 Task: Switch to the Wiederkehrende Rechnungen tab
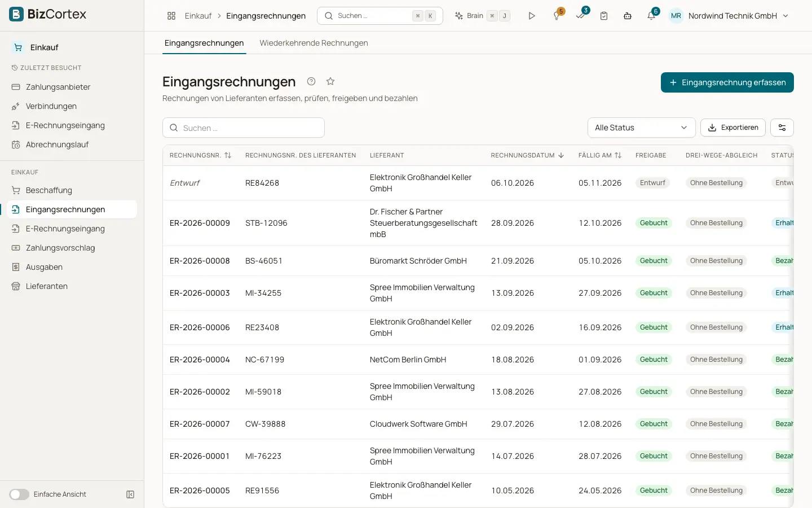pos(314,43)
